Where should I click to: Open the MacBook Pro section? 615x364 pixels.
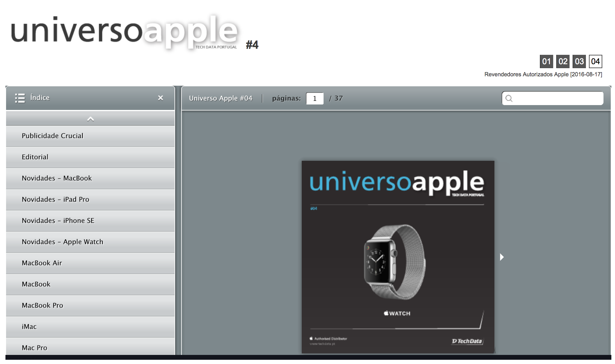[x=42, y=305]
